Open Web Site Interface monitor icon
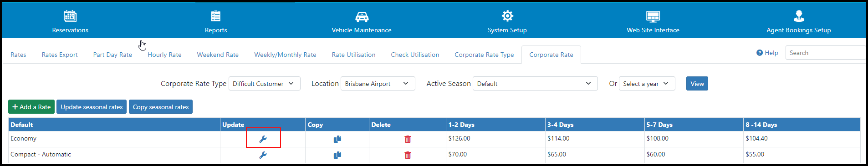 pyautogui.click(x=653, y=17)
